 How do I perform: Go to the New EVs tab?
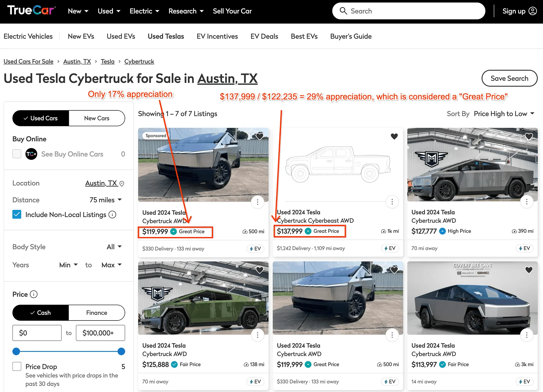coord(81,36)
